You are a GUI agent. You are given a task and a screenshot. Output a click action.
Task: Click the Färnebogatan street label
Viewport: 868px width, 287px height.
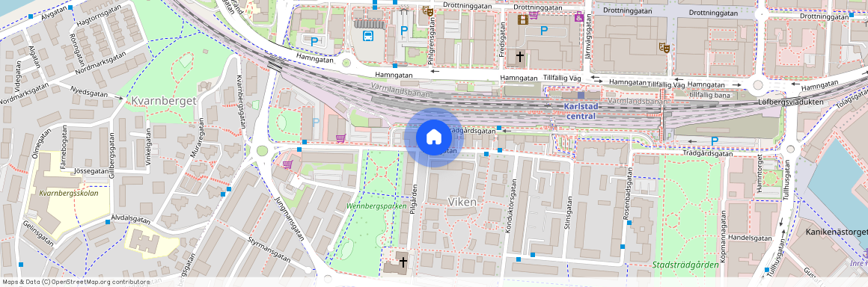[65, 148]
